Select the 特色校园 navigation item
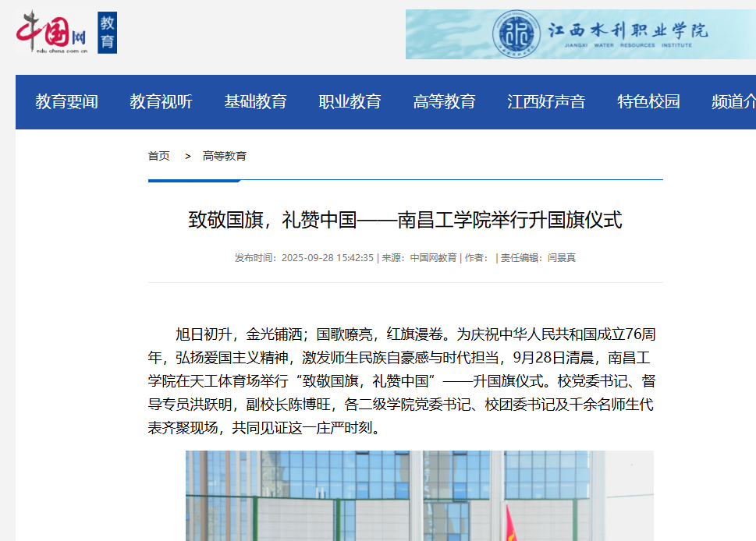Viewport: 756px width, 541px height. click(648, 101)
